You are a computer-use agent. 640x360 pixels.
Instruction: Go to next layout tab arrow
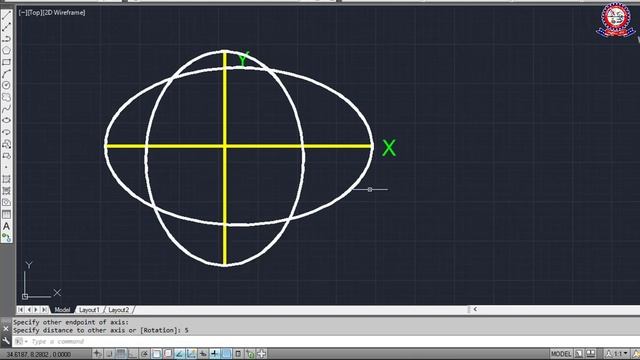click(x=36, y=310)
